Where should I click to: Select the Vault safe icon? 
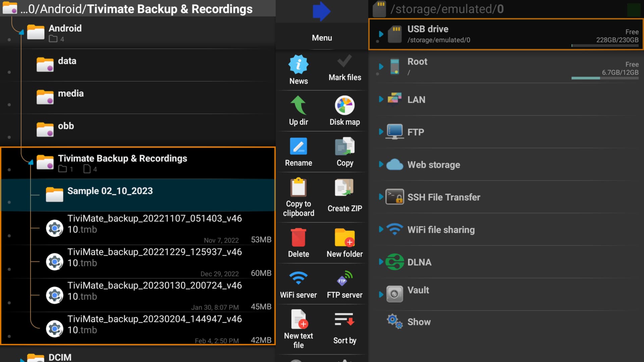pyautogui.click(x=394, y=294)
